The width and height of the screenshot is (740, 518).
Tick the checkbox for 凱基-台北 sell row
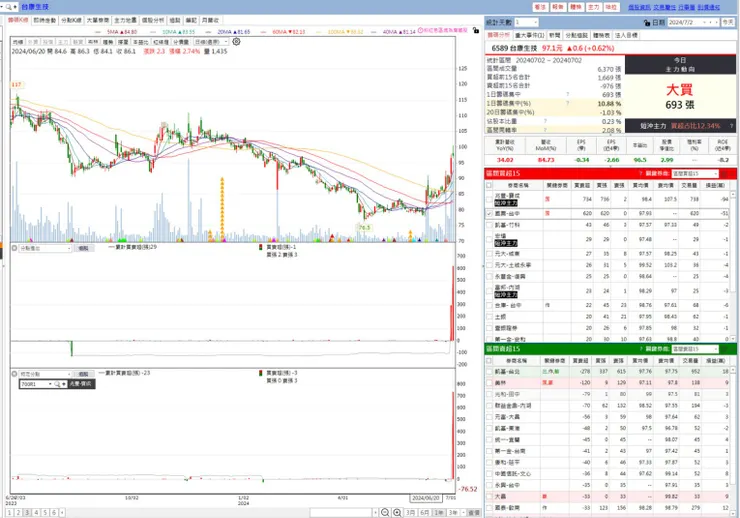pos(489,372)
